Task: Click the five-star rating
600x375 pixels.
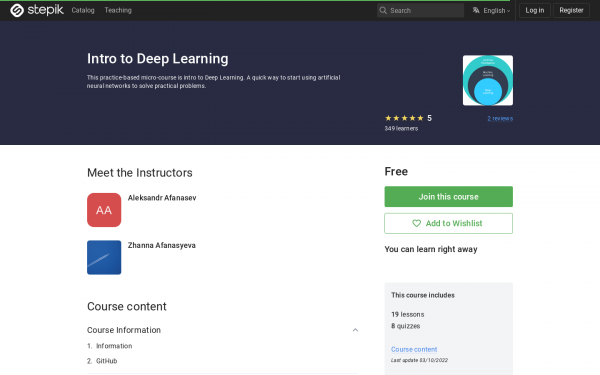Action: pyautogui.click(x=404, y=118)
